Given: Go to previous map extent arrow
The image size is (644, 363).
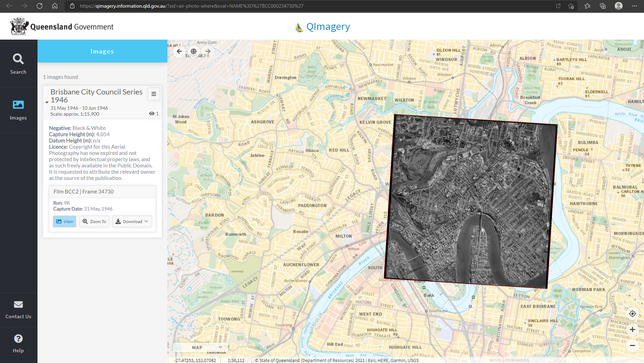Looking at the screenshot, I should coord(179,51).
